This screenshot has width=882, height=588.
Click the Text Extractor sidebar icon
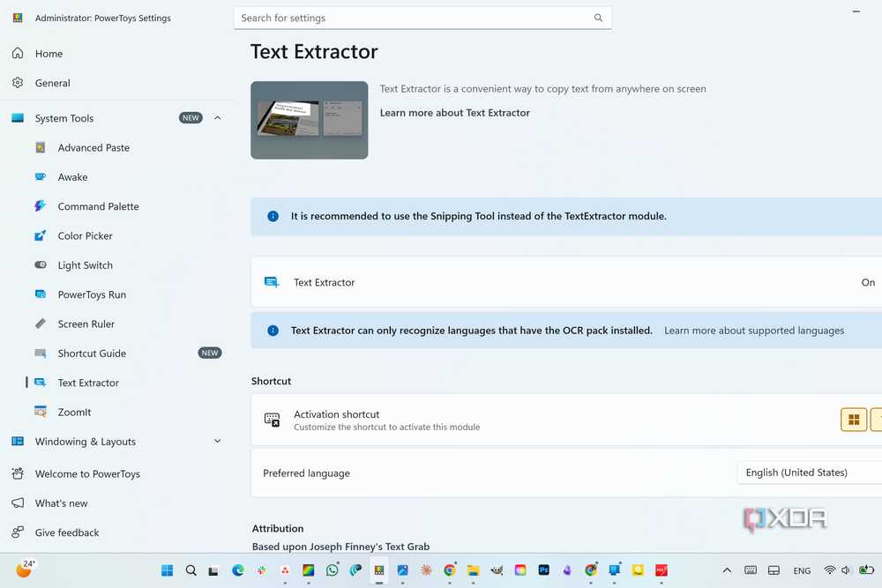[x=41, y=383]
